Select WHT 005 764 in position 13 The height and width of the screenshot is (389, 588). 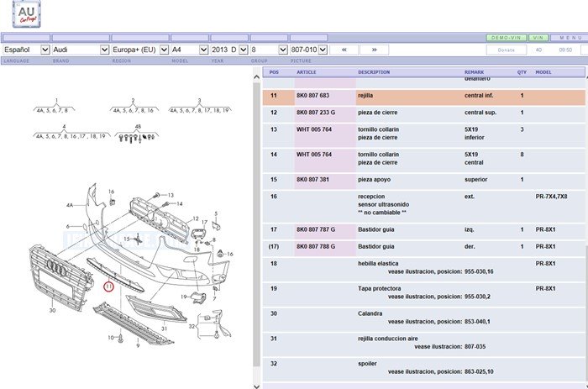(314, 129)
